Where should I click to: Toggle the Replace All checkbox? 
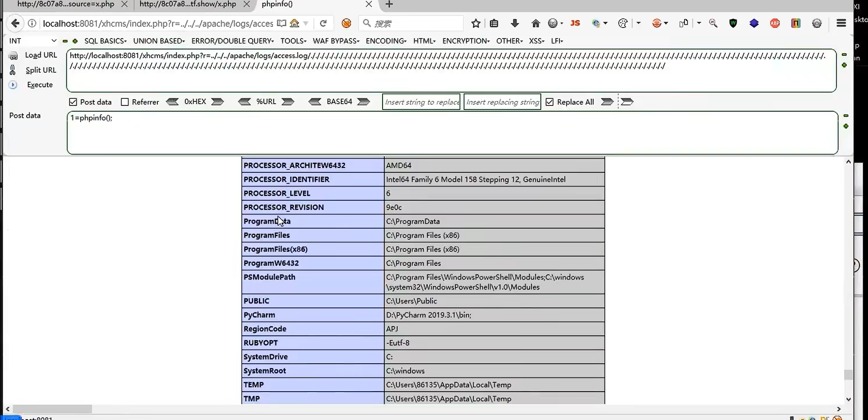tap(550, 102)
